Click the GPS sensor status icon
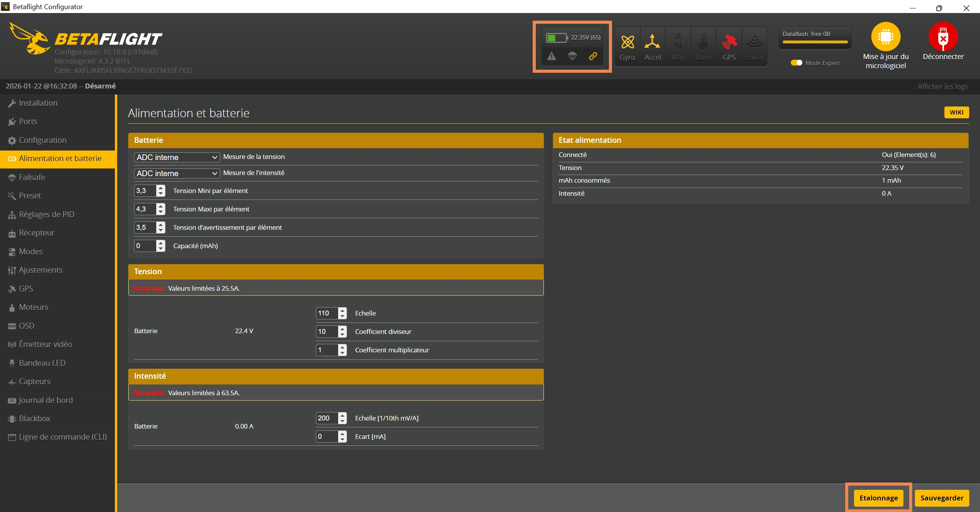Image resolution: width=980 pixels, height=512 pixels. 729,42
